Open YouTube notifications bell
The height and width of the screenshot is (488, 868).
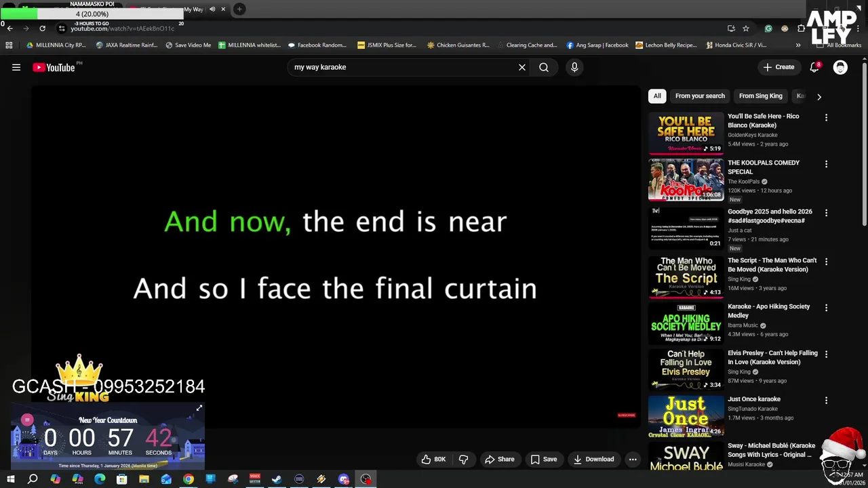[815, 67]
